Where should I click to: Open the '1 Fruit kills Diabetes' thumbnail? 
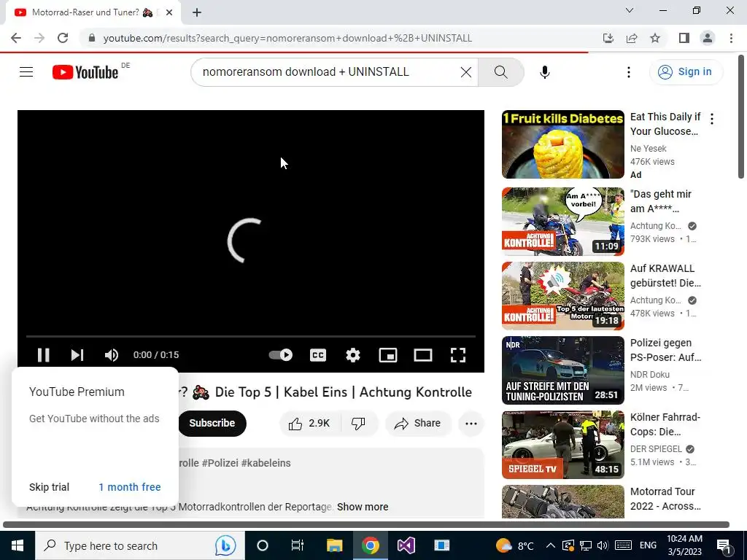click(562, 144)
